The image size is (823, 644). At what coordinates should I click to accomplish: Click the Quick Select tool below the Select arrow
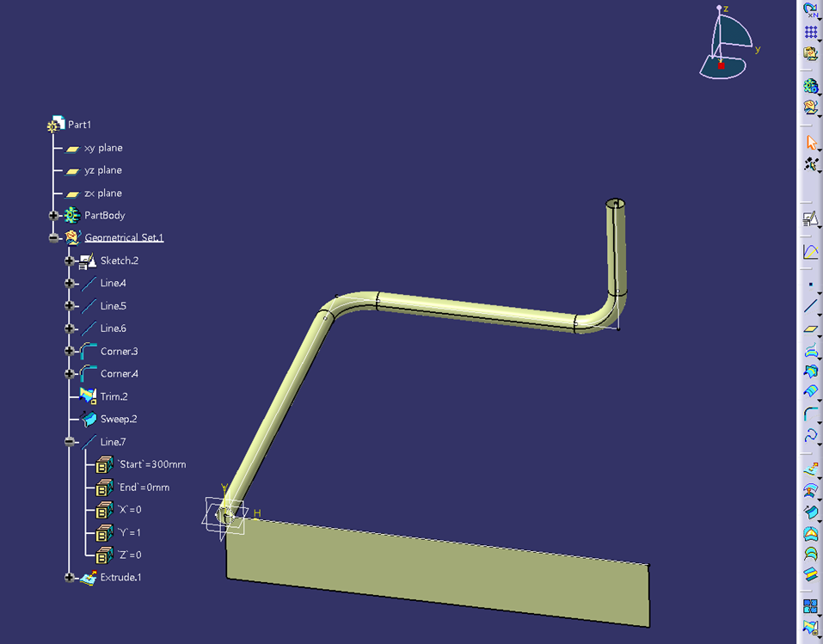tap(810, 163)
